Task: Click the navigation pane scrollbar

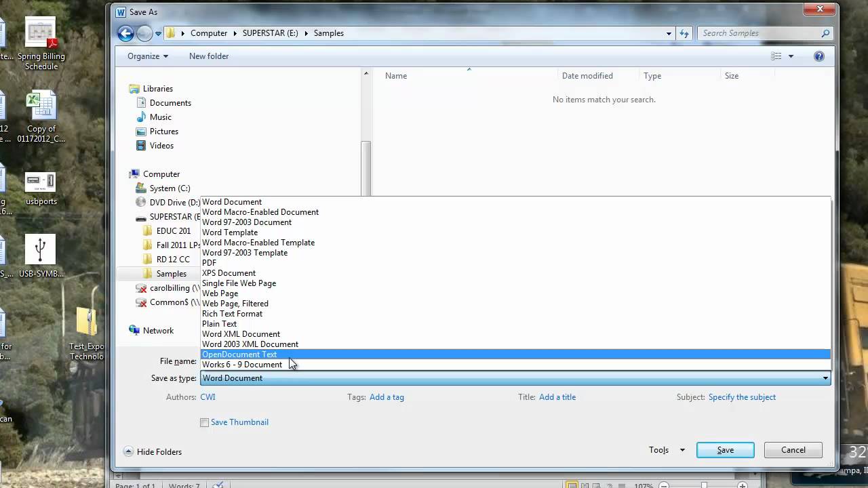Action: tap(366, 169)
